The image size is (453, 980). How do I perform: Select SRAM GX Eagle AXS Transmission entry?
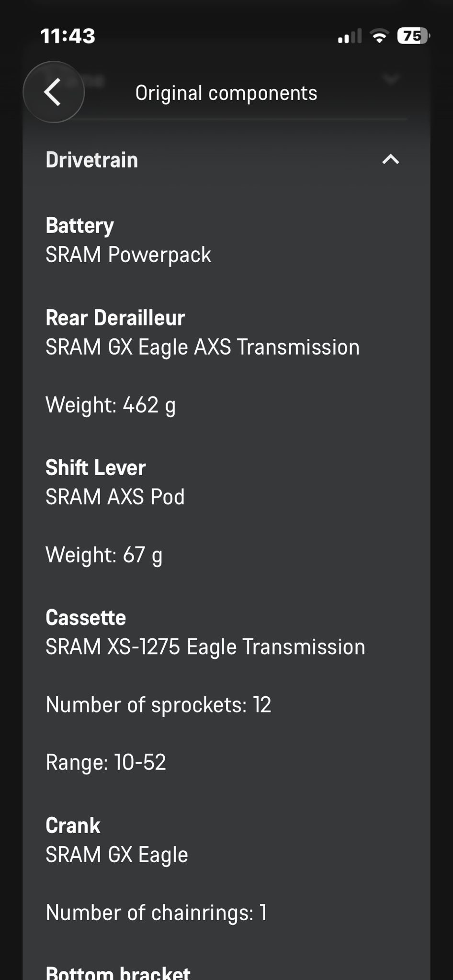tap(203, 347)
